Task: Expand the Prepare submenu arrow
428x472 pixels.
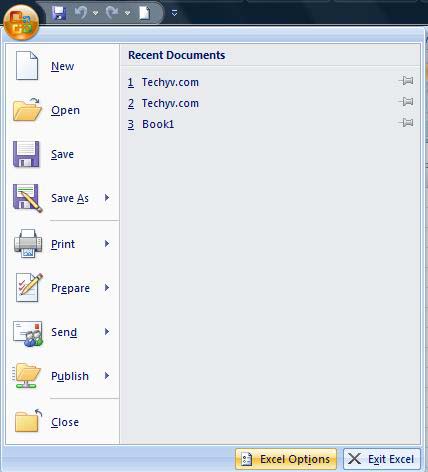Action: 107,287
